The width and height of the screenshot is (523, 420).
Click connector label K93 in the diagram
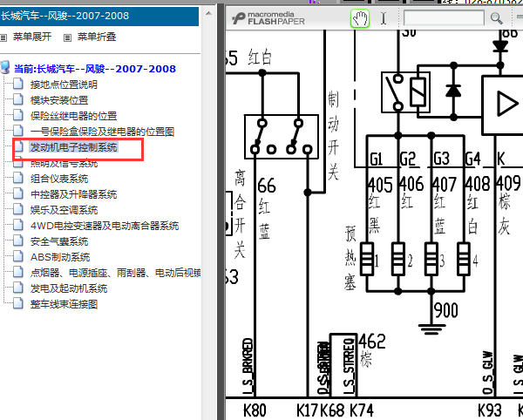pos(490,410)
